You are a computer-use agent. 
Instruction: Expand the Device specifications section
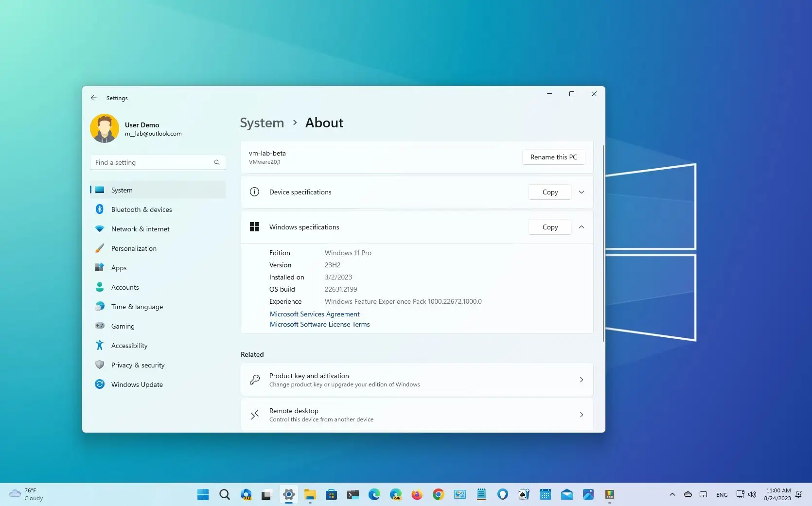581,192
